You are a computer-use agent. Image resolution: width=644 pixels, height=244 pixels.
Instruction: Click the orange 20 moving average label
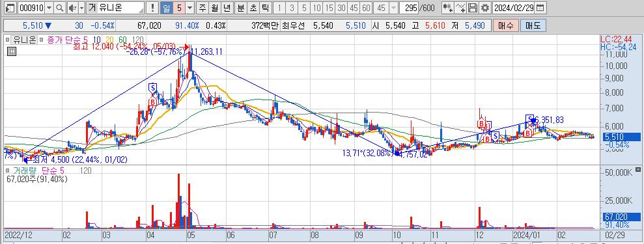point(109,40)
